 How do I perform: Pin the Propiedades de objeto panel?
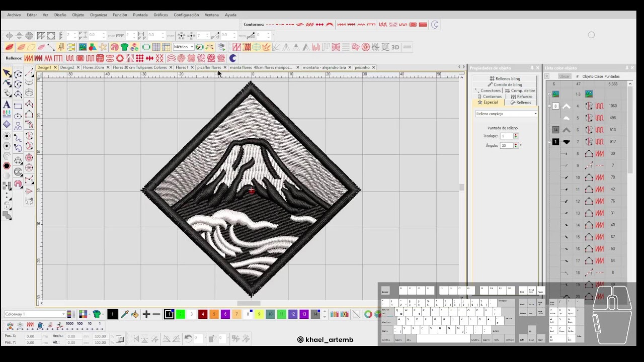(x=532, y=68)
